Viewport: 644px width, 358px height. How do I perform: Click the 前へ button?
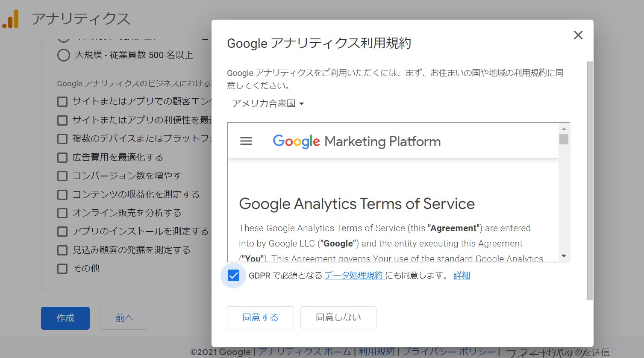click(124, 318)
